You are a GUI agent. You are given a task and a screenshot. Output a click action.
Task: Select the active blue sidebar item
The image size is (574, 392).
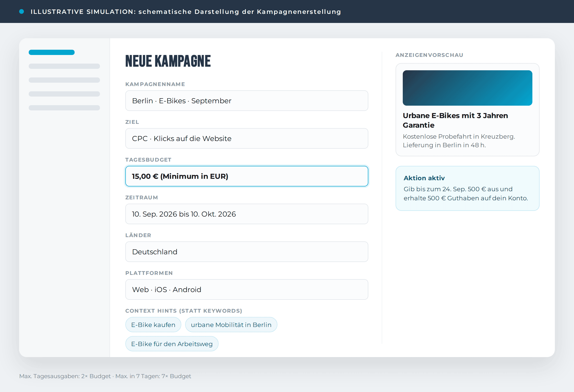click(52, 52)
